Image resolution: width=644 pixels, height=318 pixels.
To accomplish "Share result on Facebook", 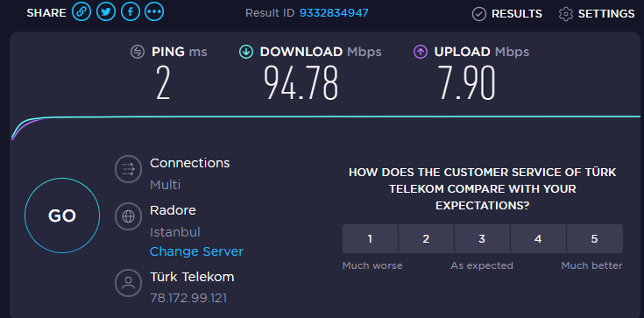I will point(131,12).
